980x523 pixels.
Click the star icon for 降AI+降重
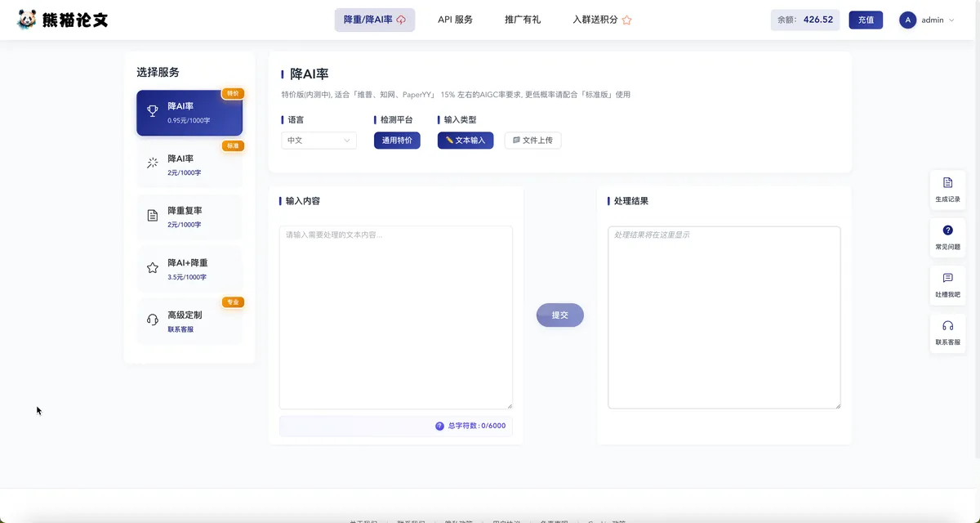(152, 267)
